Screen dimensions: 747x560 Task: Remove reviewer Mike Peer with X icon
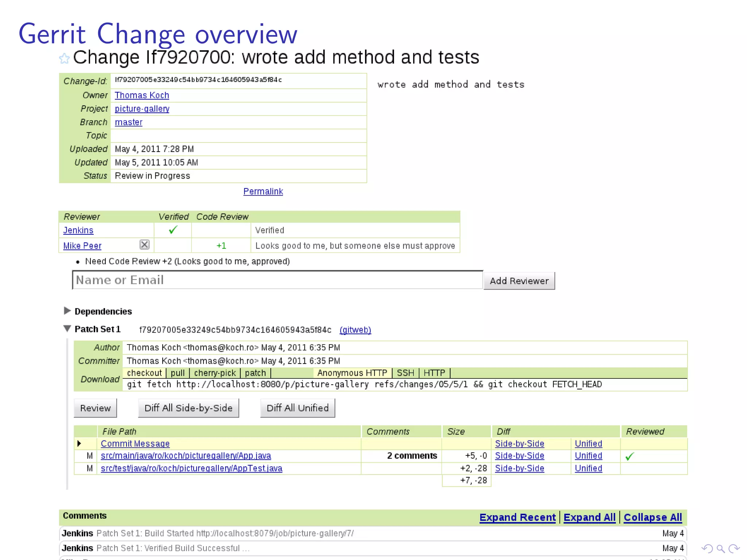click(144, 245)
